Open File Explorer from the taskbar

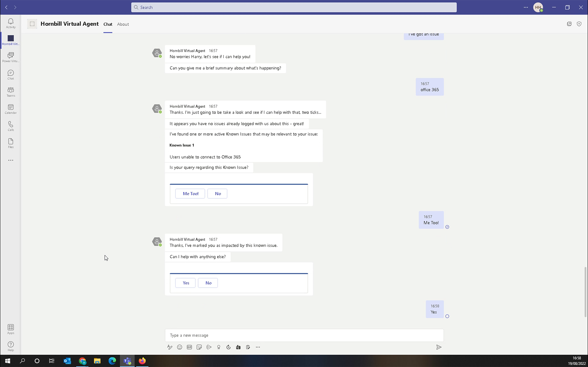point(97,361)
